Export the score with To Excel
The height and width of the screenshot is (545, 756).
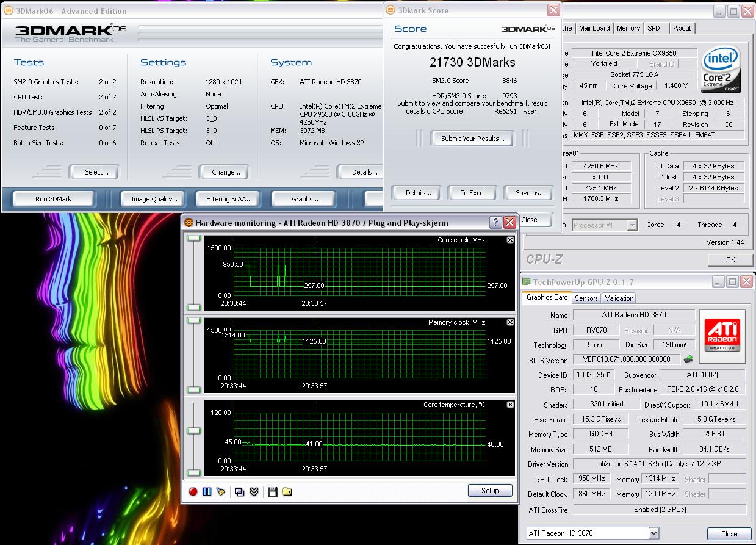tap(473, 193)
